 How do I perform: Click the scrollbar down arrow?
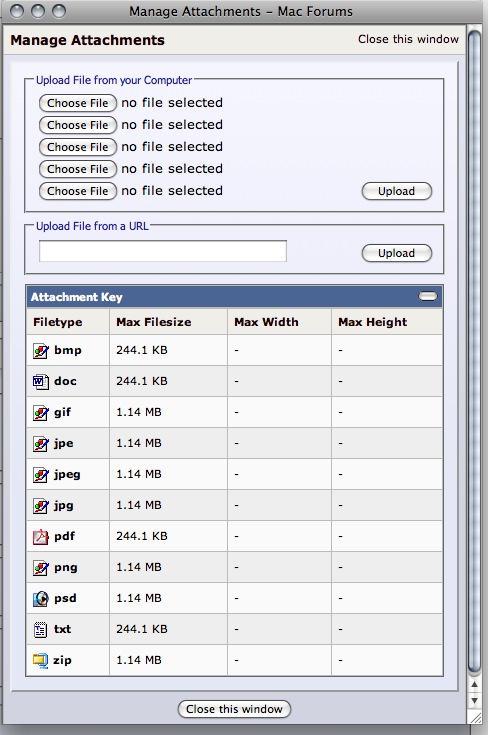474,701
